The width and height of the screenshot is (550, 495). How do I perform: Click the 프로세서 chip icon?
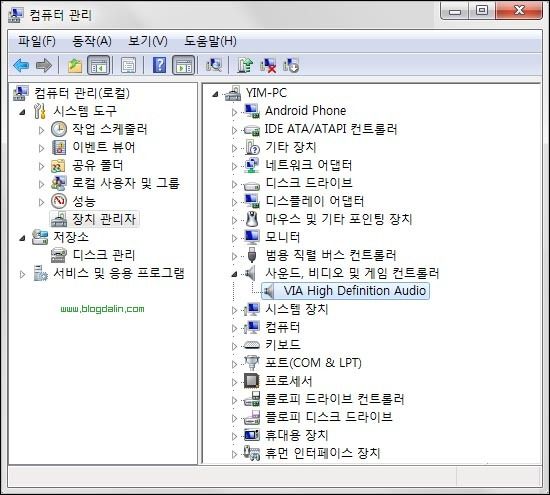pos(252,381)
